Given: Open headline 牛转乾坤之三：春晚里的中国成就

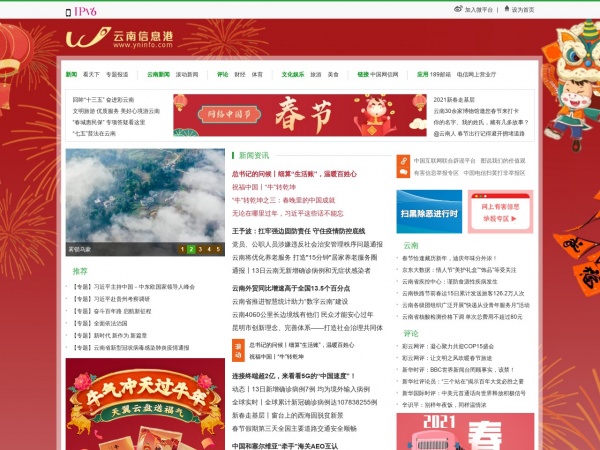Looking at the screenshot, I should pyautogui.click(x=284, y=200).
